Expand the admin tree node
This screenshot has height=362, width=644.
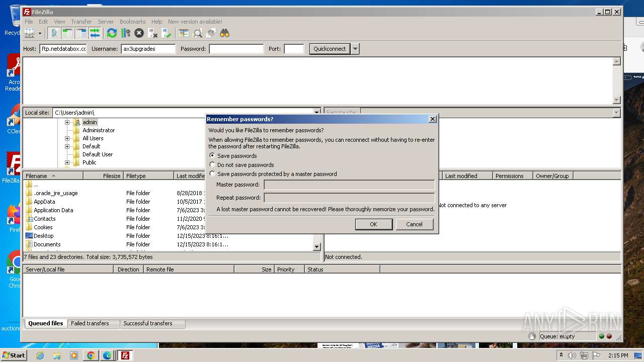(x=67, y=122)
